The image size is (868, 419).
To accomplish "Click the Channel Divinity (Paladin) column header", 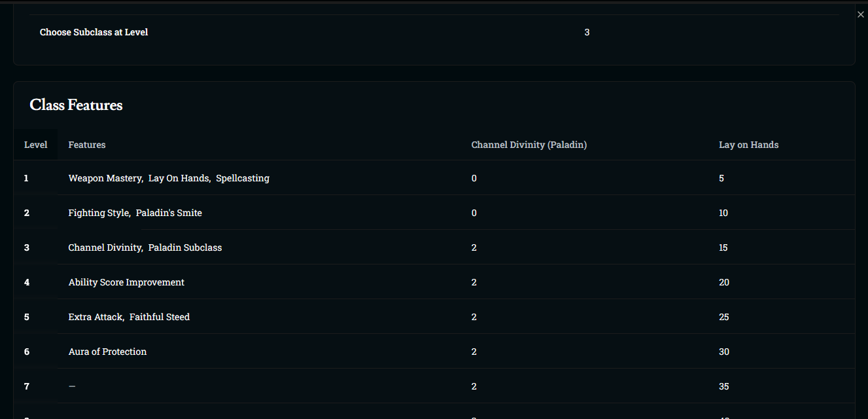I will (529, 145).
